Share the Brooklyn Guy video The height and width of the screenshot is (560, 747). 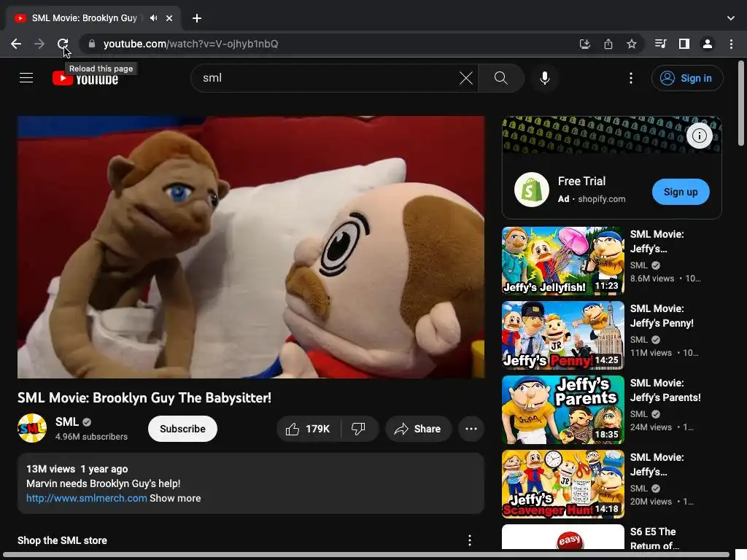(x=418, y=429)
